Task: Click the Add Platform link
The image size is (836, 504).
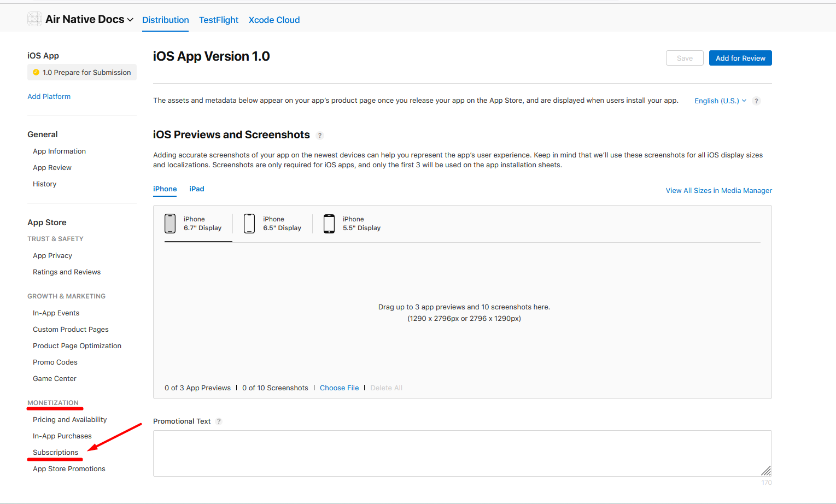Action: 49,96
